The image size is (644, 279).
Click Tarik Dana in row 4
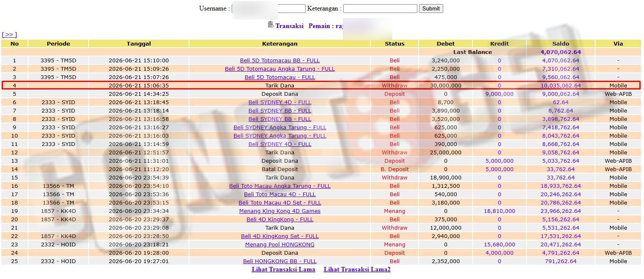tap(280, 85)
